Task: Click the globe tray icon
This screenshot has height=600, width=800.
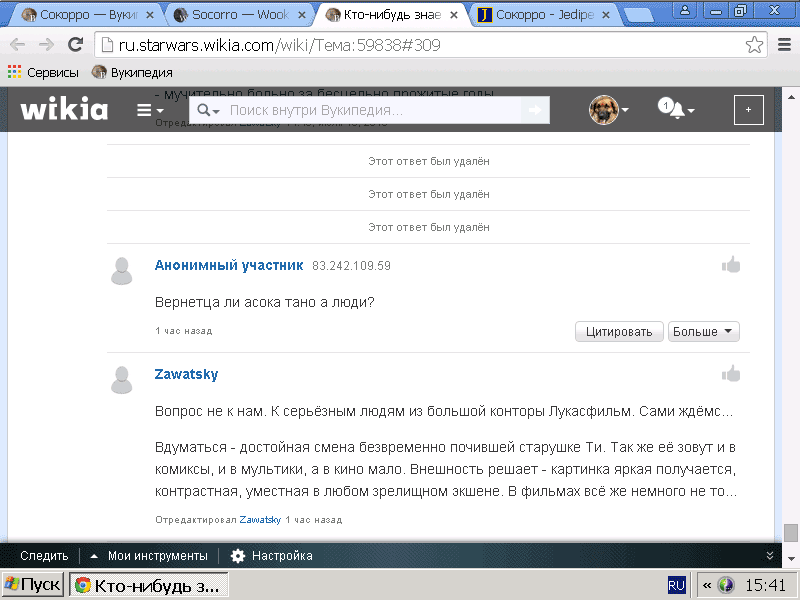Action: (x=726, y=585)
